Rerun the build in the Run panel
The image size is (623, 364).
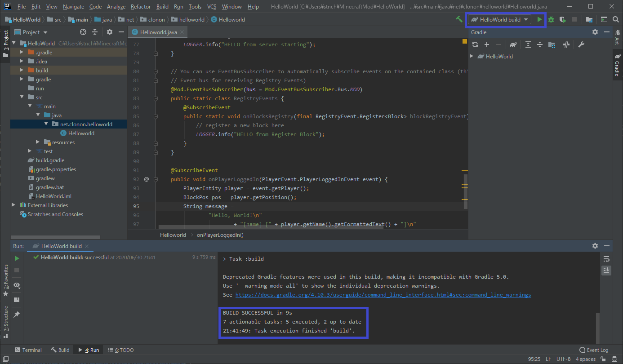click(17, 258)
